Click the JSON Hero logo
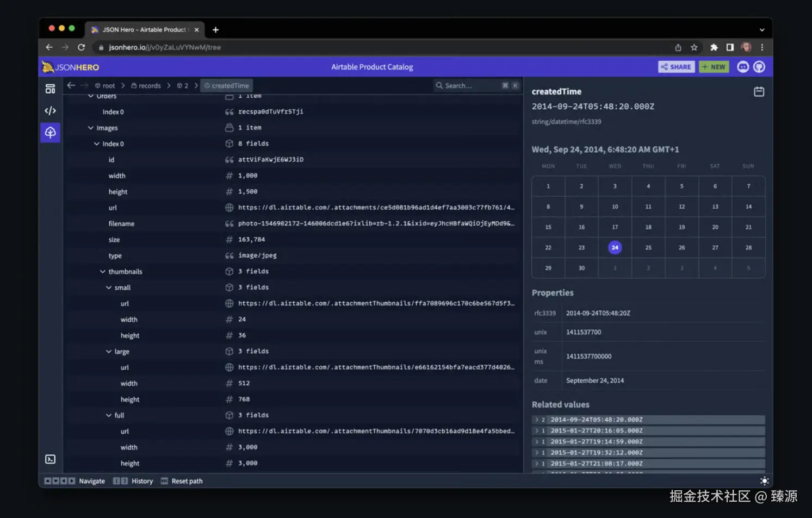Screen dimensions: 812x518 click(x=71, y=67)
